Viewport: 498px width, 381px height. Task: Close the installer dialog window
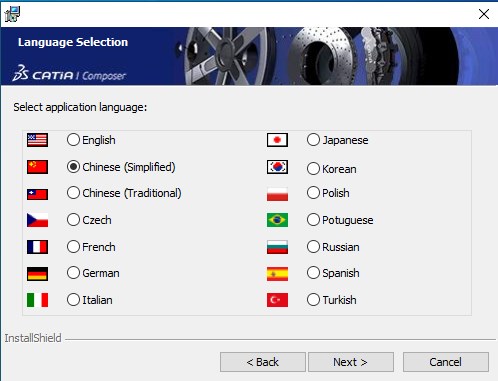tap(484, 14)
